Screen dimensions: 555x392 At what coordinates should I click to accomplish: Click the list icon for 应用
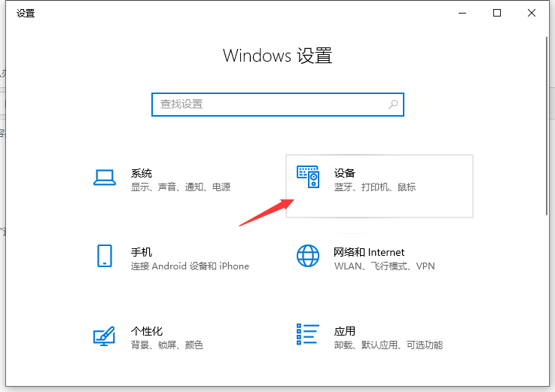[308, 336]
